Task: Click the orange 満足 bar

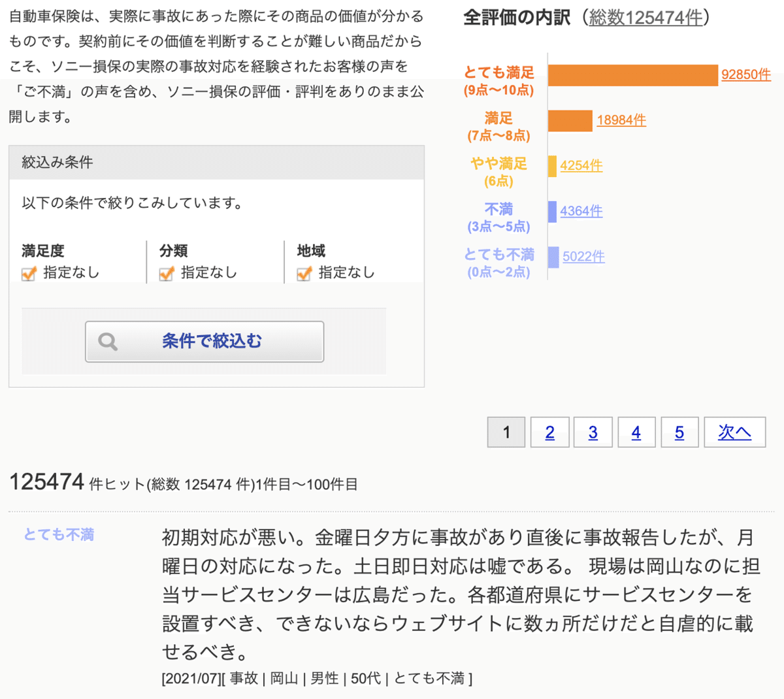Action: click(x=570, y=121)
